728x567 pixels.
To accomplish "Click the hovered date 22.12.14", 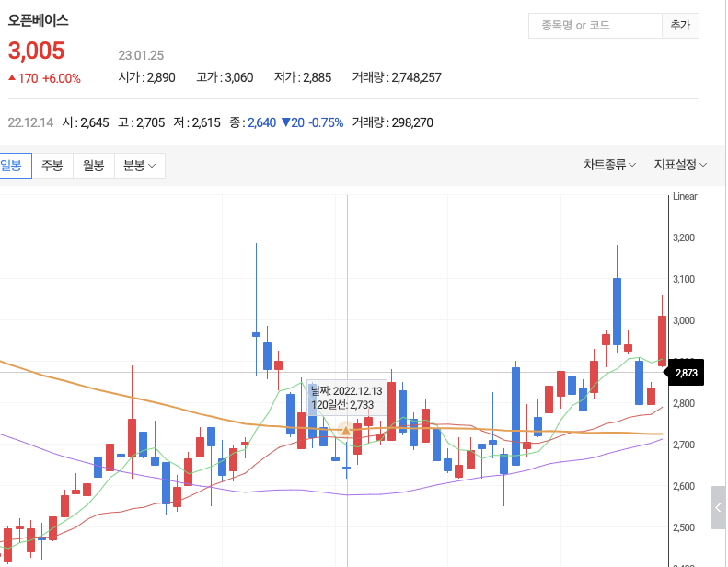I will click(x=30, y=122).
